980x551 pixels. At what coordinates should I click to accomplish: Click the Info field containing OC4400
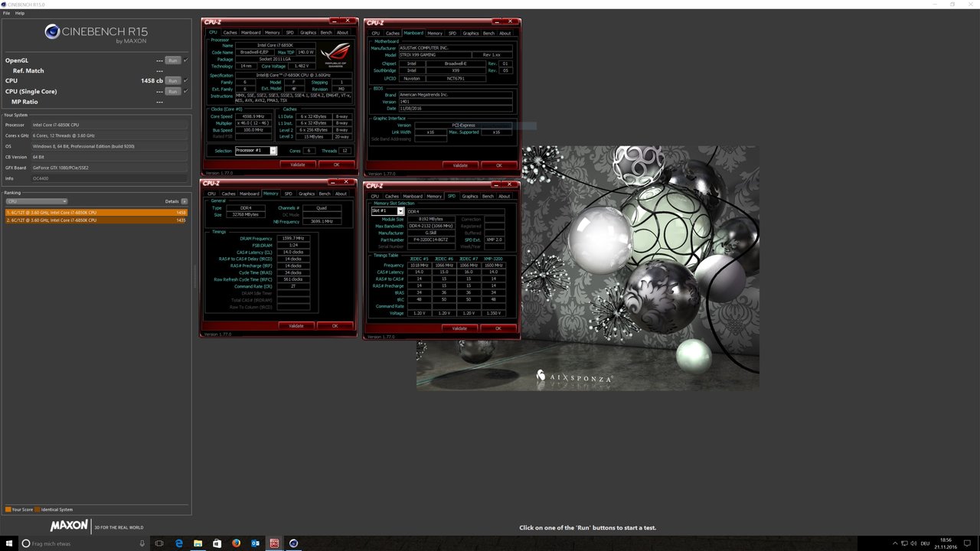(109, 178)
